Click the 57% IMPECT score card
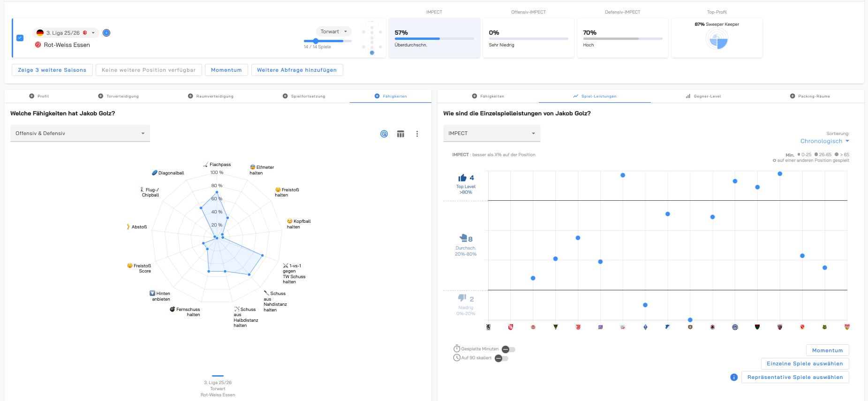Image resolution: width=868 pixels, height=401 pixels. [x=434, y=38]
